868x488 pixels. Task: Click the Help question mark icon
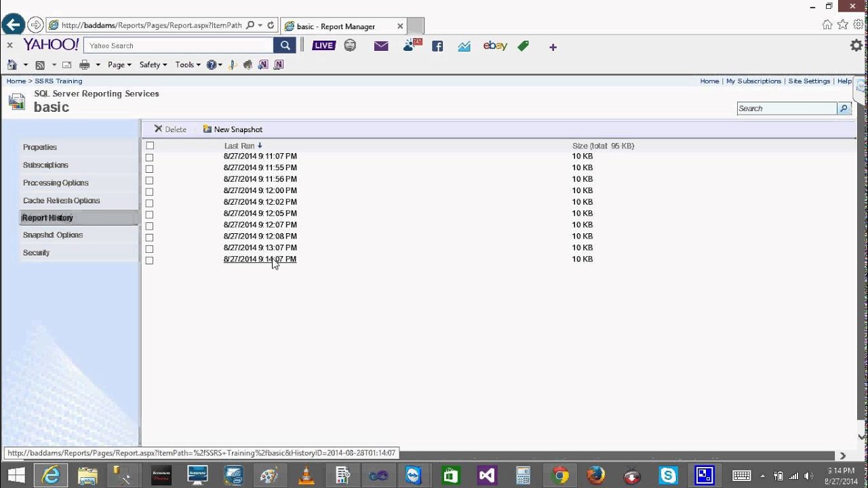212,65
